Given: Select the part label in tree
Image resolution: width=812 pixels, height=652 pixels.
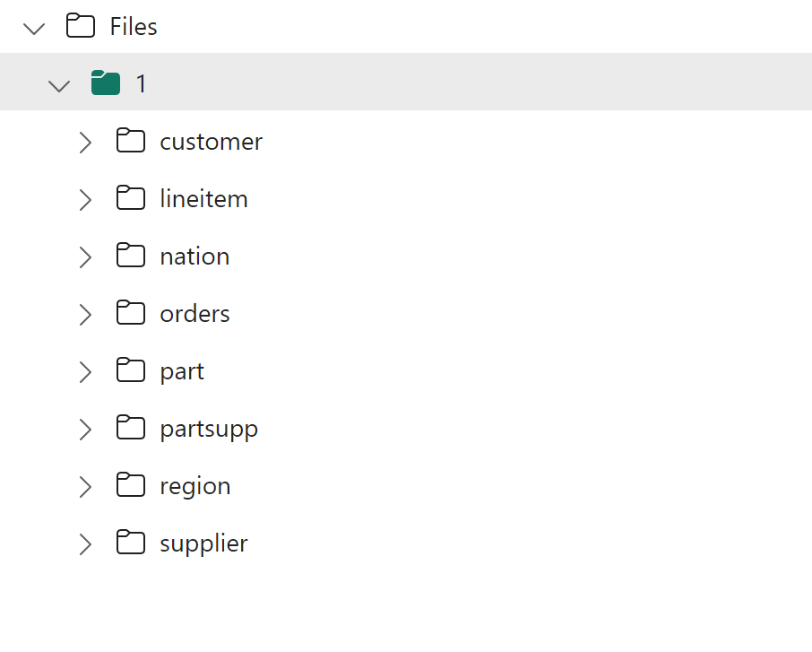Looking at the screenshot, I should click(182, 372).
